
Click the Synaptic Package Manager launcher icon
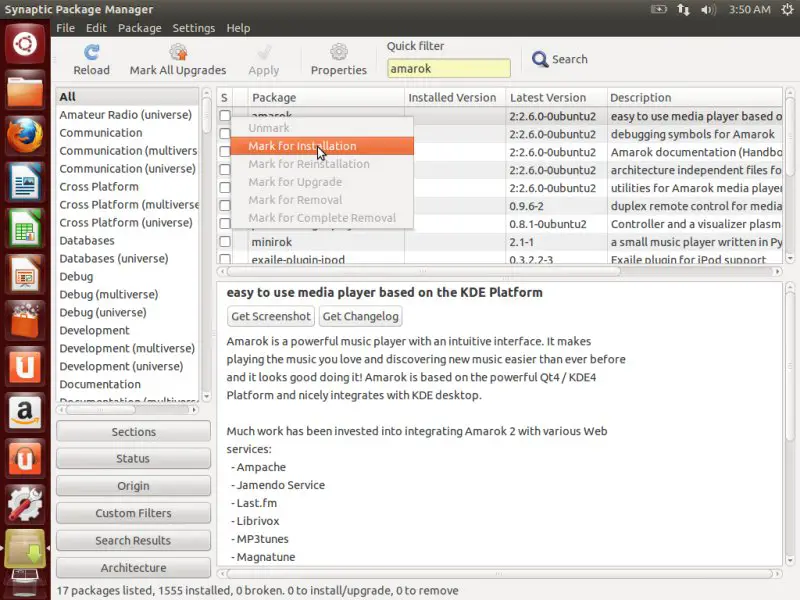click(24, 549)
